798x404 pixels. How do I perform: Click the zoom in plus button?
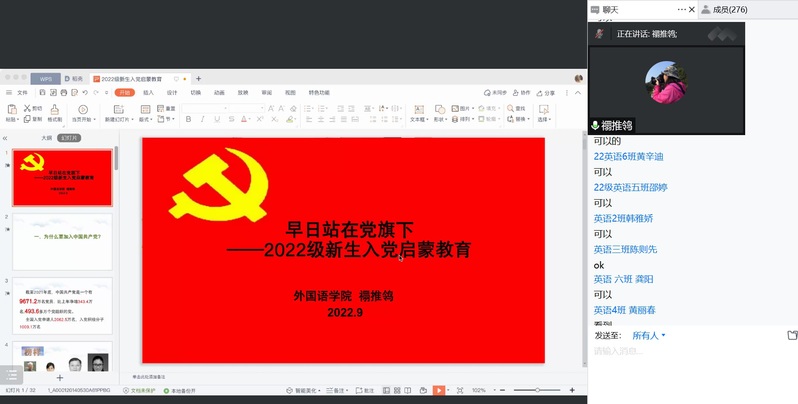(572, 390)
